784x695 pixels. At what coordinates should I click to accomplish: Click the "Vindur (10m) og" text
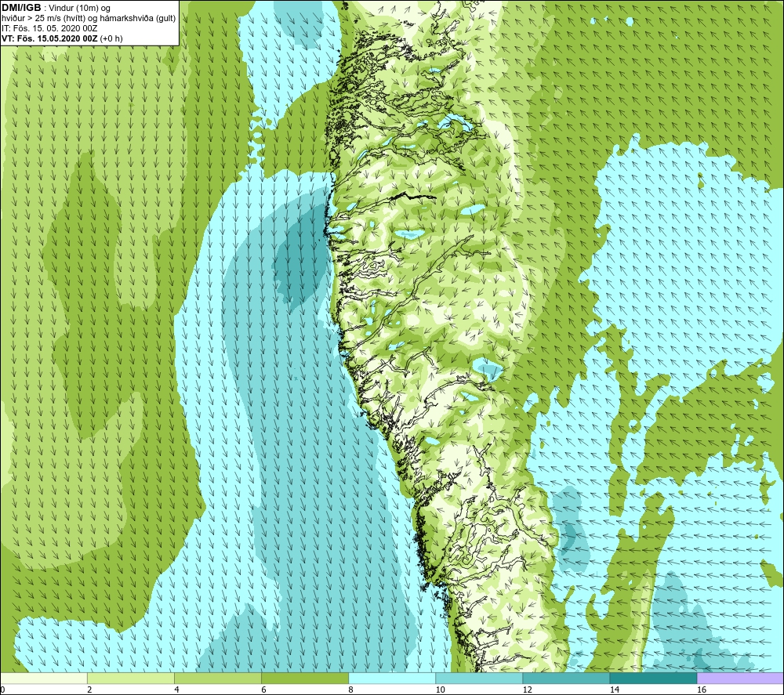[x=79, y=9]
